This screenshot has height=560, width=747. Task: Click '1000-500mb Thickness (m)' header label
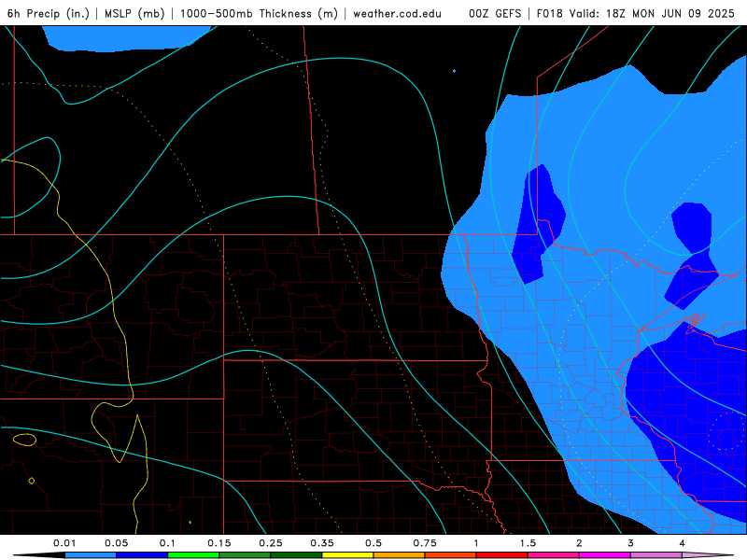click(x=259, y=13)
